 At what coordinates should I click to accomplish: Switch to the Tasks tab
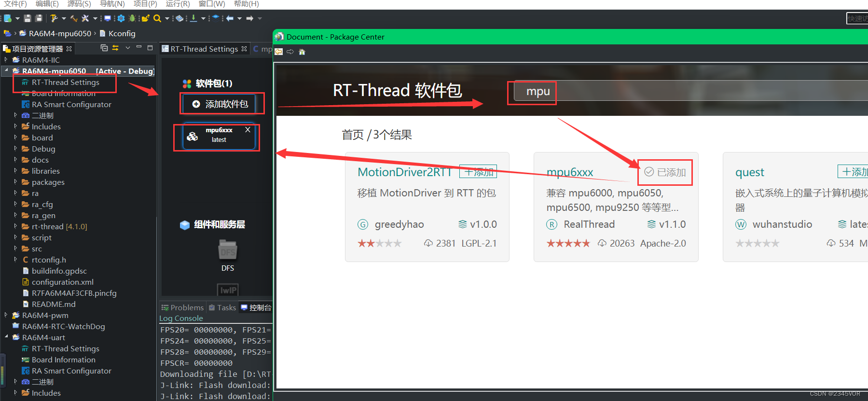click(222, 307)
